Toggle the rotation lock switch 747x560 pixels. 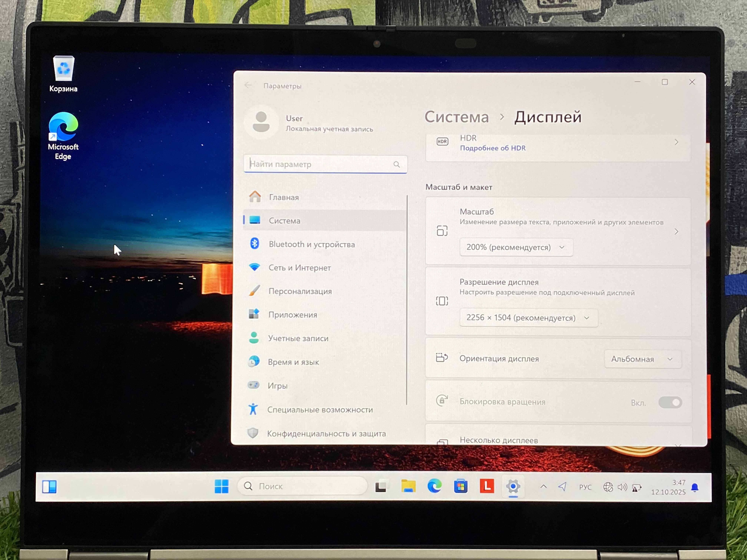click(x=670, y=402)
